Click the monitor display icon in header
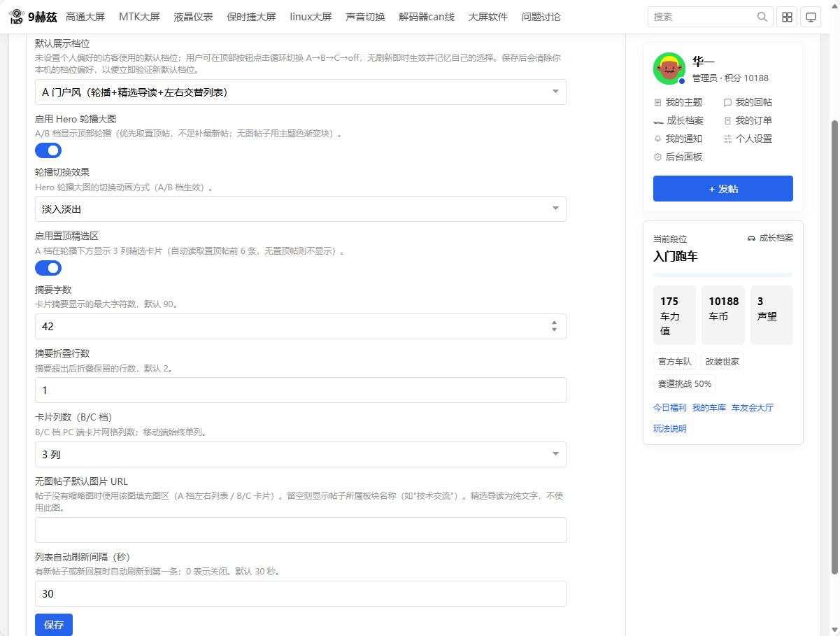Screen dimensions: 840x636 [811, 17]
